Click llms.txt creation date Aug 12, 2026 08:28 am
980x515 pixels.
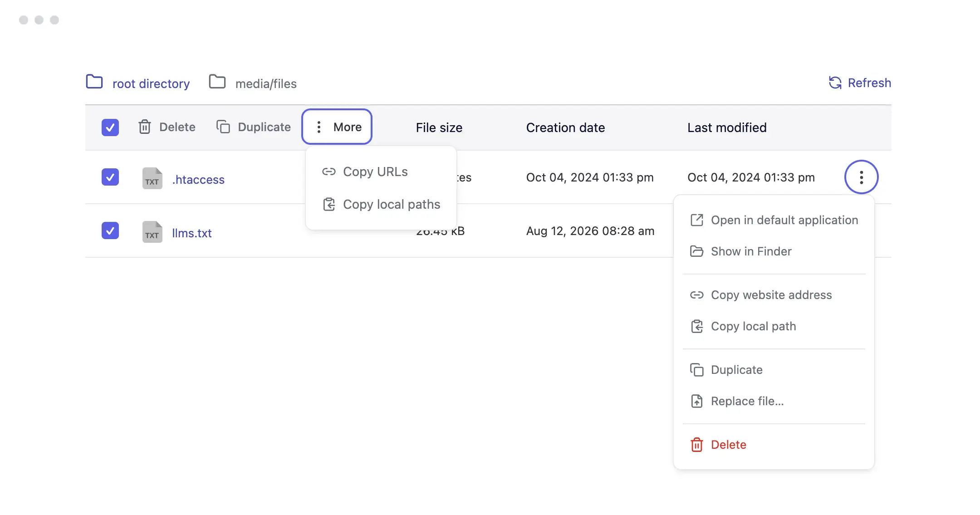(590, 231)
